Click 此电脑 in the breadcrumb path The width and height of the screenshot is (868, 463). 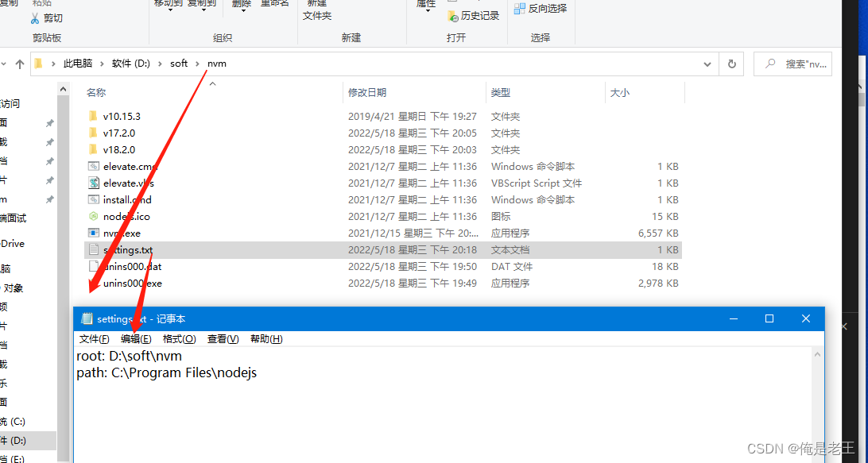(x=78, y=63)
